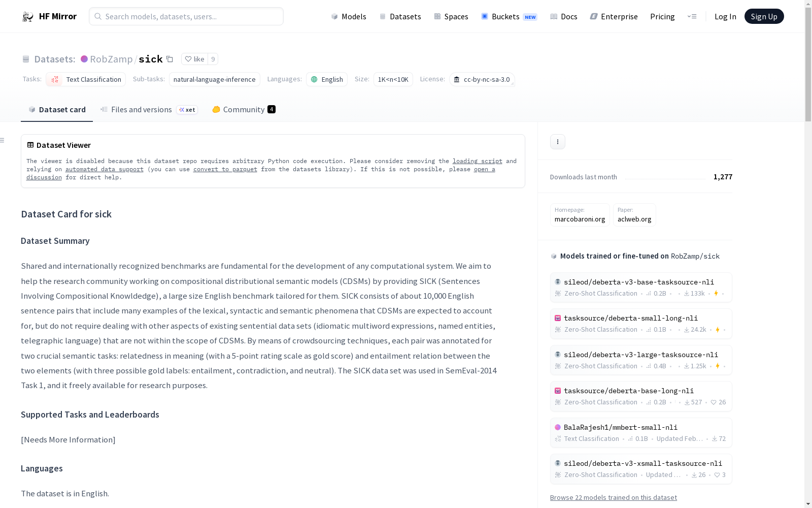This screenshot has width=812, height=508.
Task: Click the HF Mirror logo icon
Action: [x=28, y=17]
